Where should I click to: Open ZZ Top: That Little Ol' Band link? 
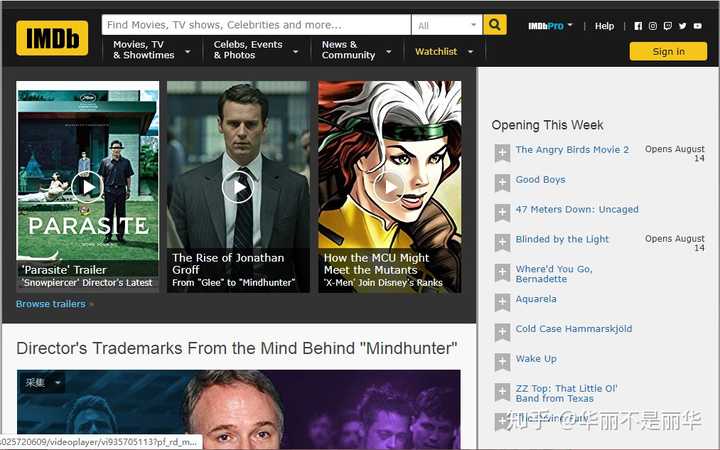click(566, 394)
